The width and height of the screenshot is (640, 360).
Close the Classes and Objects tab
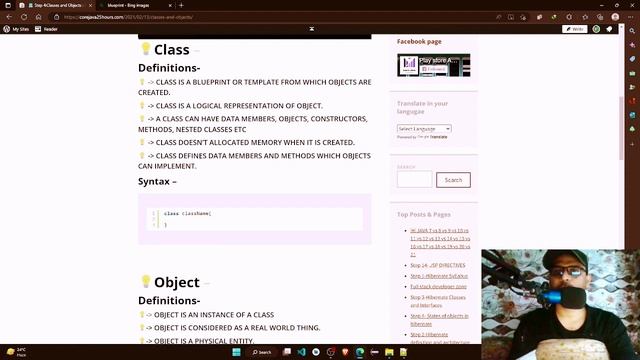tap(91, 5)
